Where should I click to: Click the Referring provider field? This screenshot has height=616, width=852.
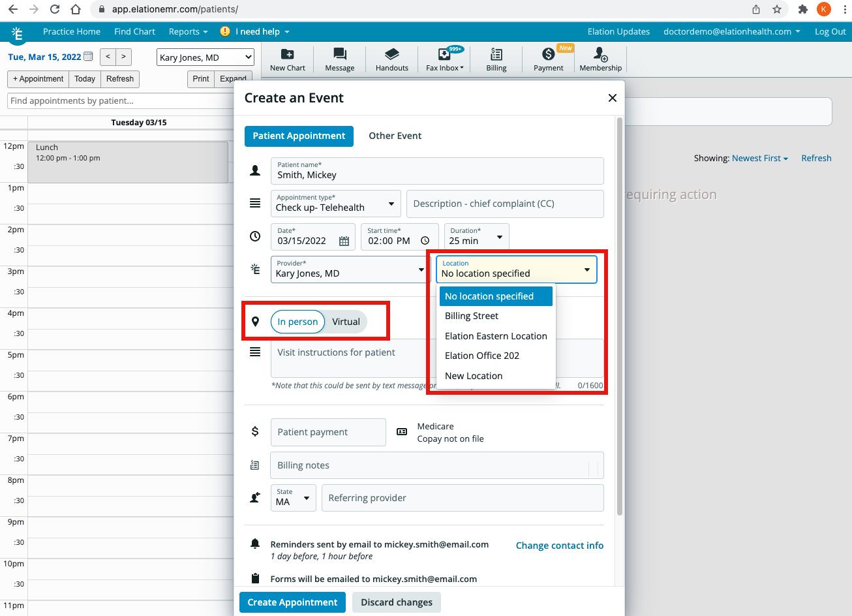(x=463, y=498)
